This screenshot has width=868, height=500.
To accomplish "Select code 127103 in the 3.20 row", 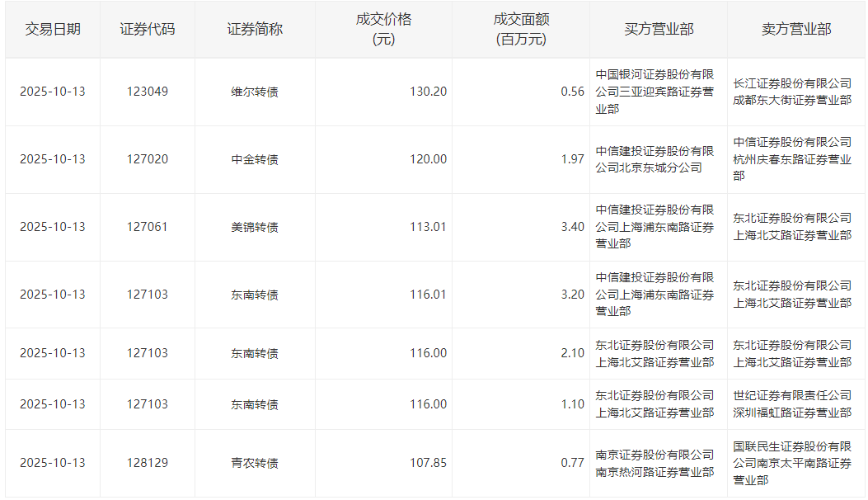I will pos(148,295).
